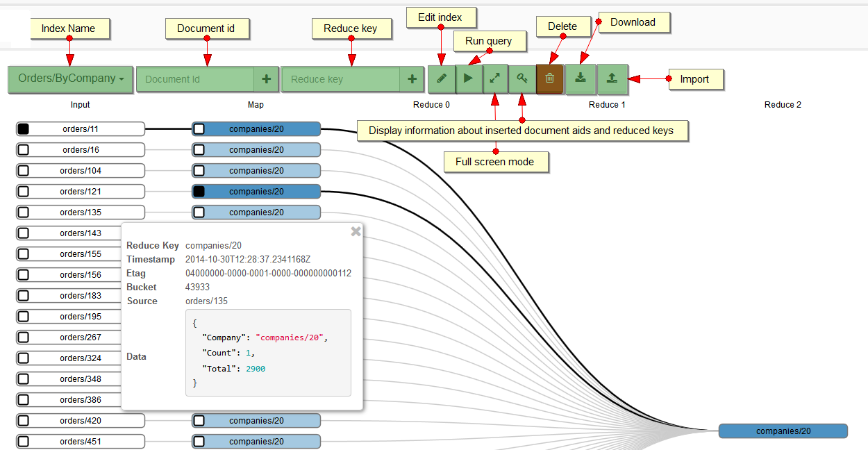This screenshot has height=450, width=868.
Task: Focus the Document id input field
Action: (x=195, y=79)
